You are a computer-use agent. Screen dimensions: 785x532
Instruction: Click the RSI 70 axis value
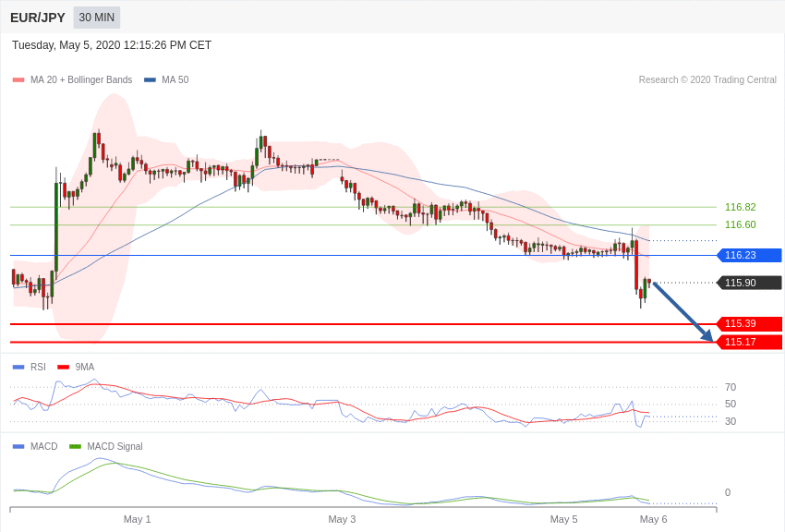coord(731,387)
